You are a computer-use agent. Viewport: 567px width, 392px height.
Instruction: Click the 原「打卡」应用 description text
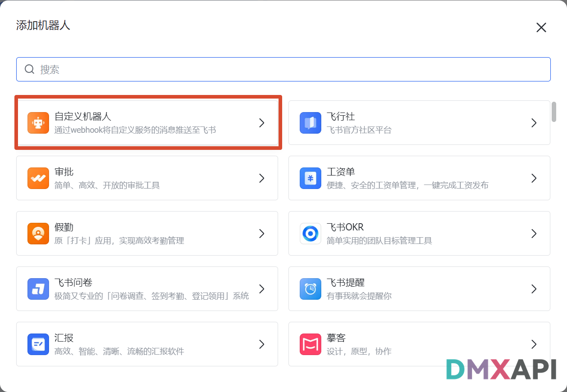(119, 241)
